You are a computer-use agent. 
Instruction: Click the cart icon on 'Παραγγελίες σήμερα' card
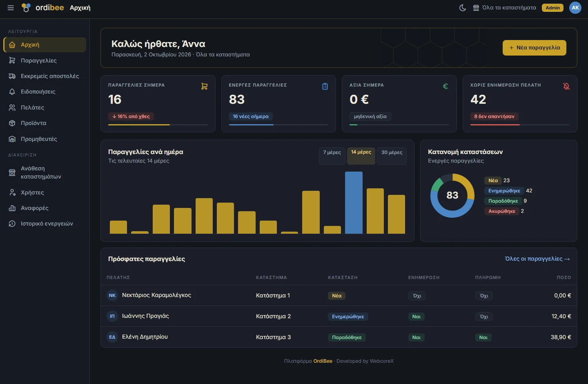(x=204, y=86)
